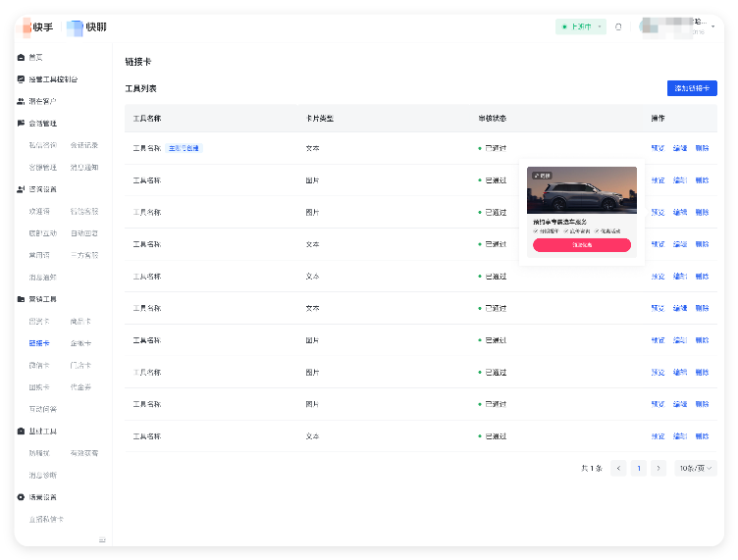Click last checkmark item in preview card
Viewport: 738px width, 560px height.
[x=606, y=230]
